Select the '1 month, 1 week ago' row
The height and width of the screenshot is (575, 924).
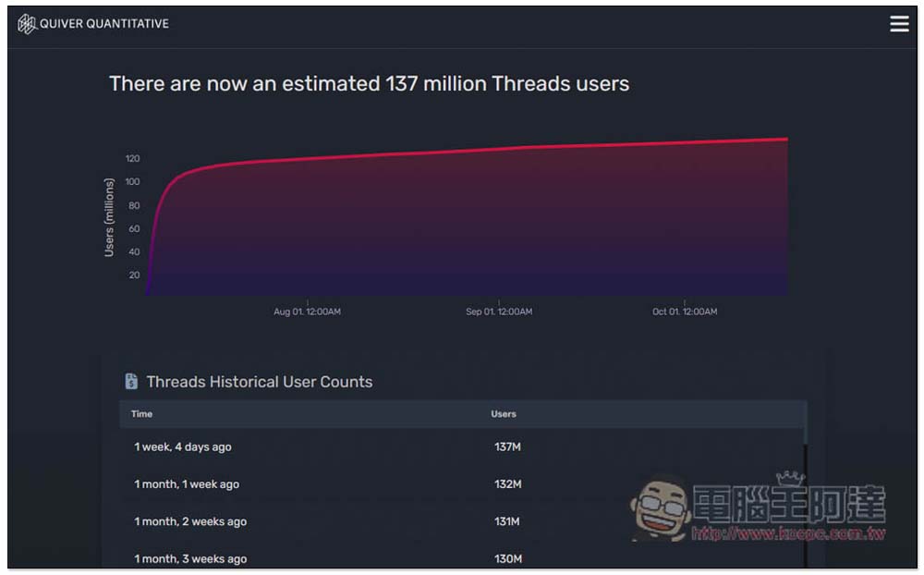(463, 484)
